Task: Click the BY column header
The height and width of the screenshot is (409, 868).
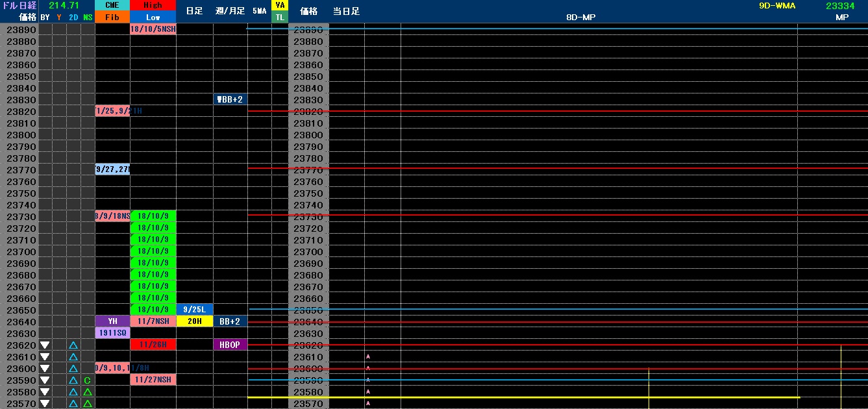Action: click(45, 18)
